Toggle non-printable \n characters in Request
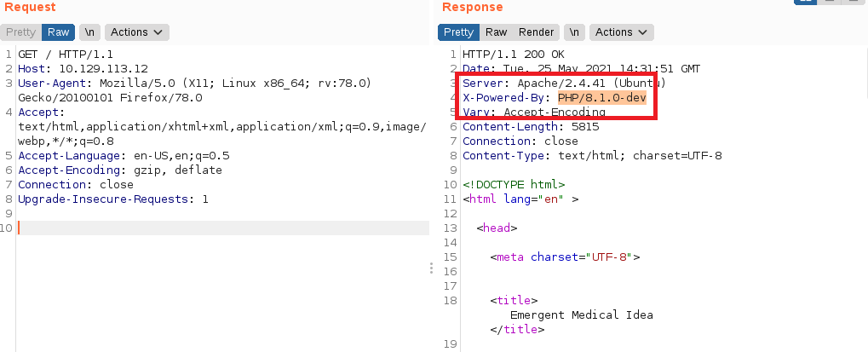 [x=89, y=32]
